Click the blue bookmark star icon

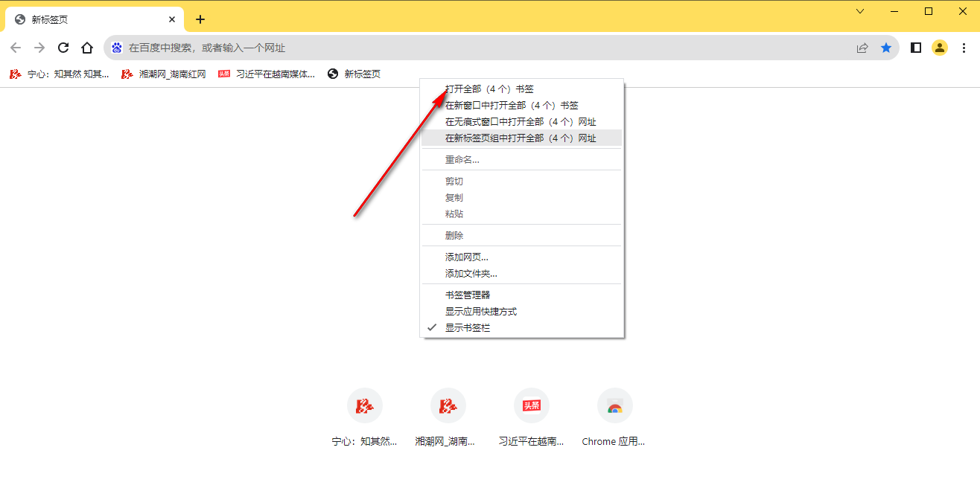tap(886, 48)
